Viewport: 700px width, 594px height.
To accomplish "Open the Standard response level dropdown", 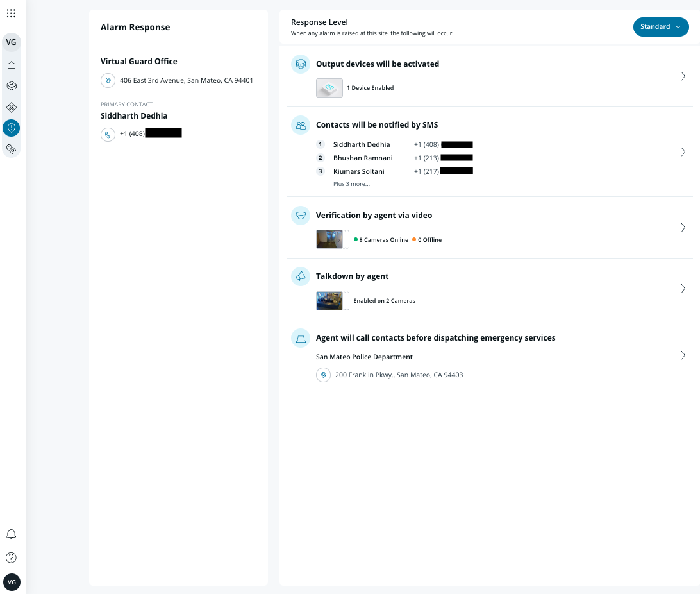I will tap(660, 27).
